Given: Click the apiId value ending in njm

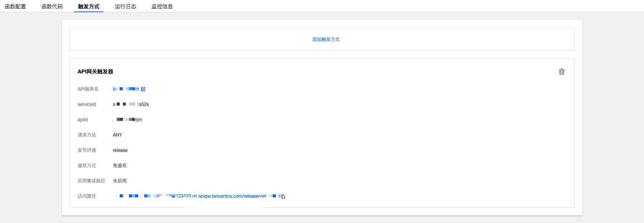Looking at the screenshot, I should [x=127, y=120].
